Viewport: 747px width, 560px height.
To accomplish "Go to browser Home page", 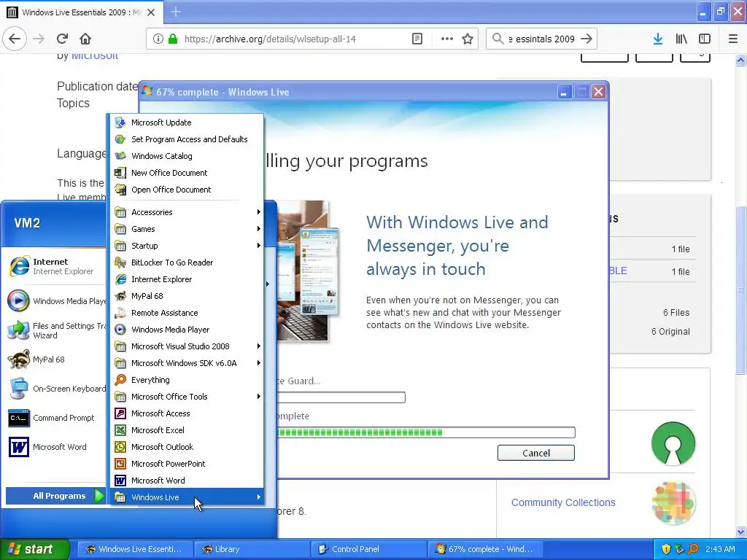I will tap(85, 39).
